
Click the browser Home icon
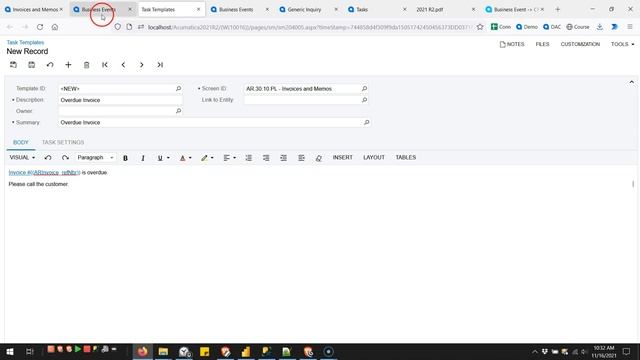[55, 27]
